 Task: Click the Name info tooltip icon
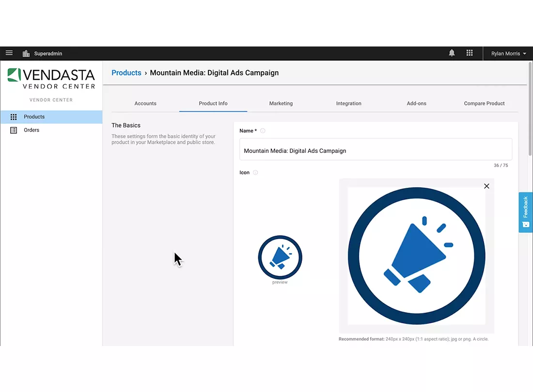[x=263, y=131]
